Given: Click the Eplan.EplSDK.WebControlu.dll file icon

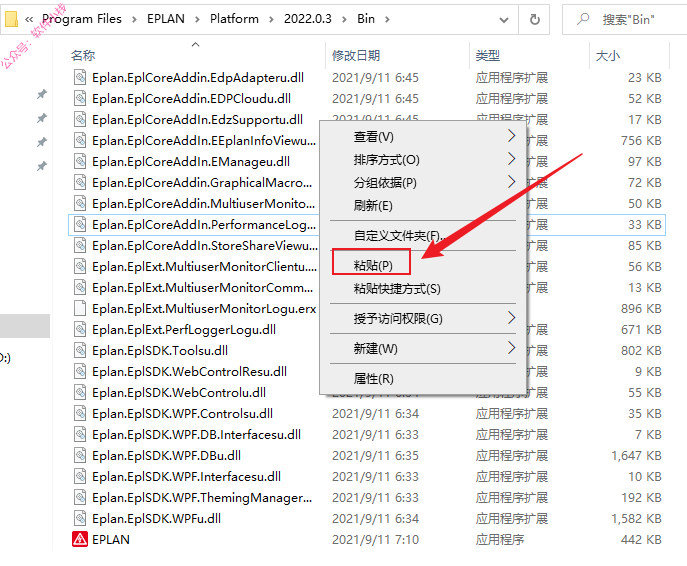Looking at the screenshot, I should 80,393.
